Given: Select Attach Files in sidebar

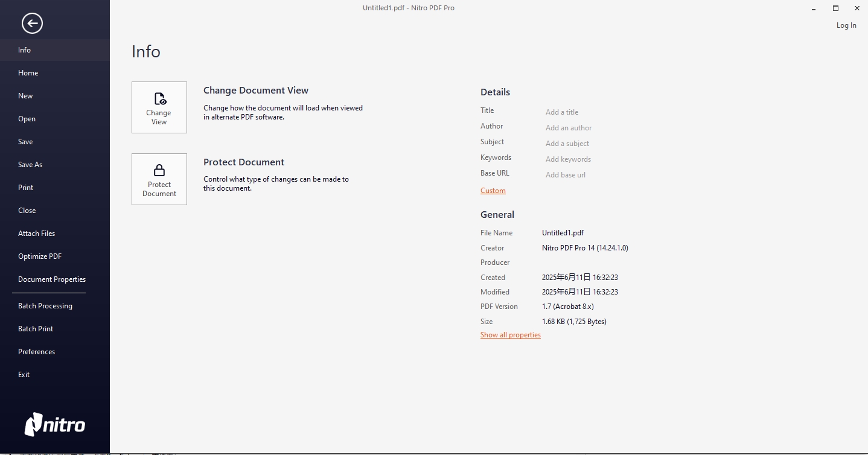Looking at the screenshot, I should coord(36,234).
